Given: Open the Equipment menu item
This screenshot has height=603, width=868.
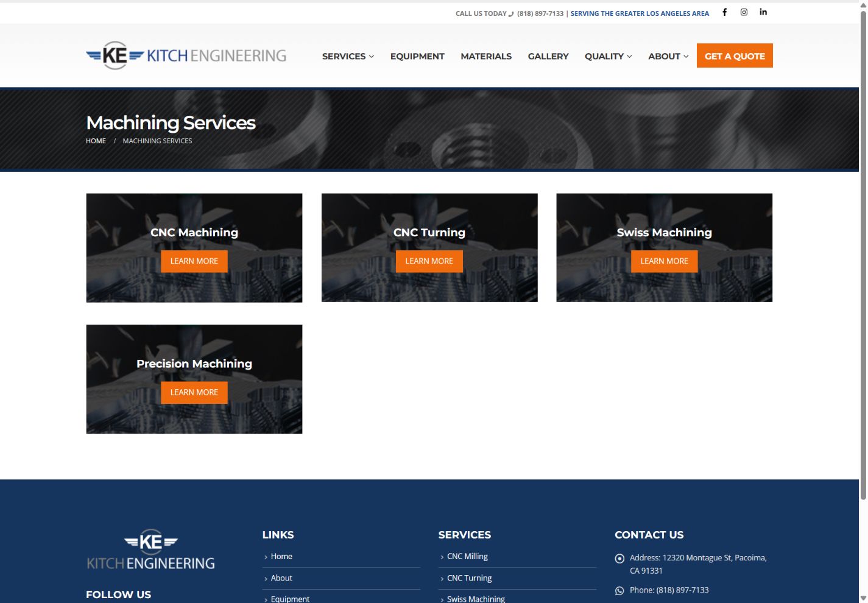Looking at the screenshot, I should pyautogui.click(x=417, y=56).
